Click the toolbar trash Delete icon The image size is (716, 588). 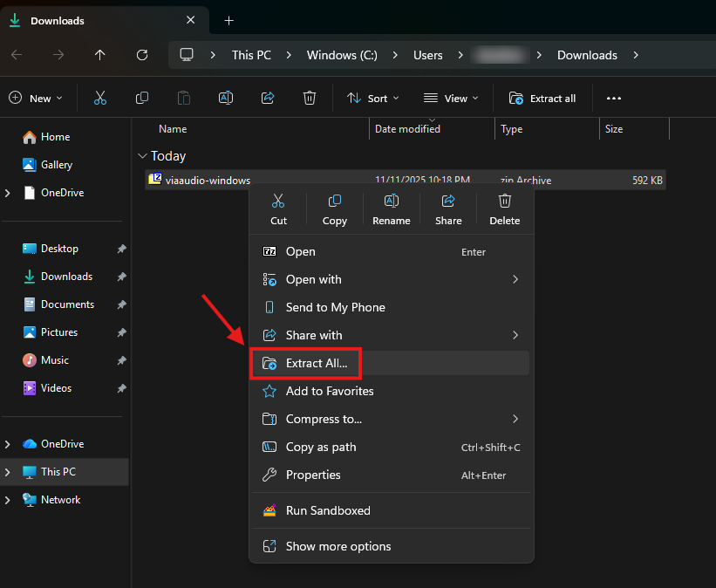(309, 99)
